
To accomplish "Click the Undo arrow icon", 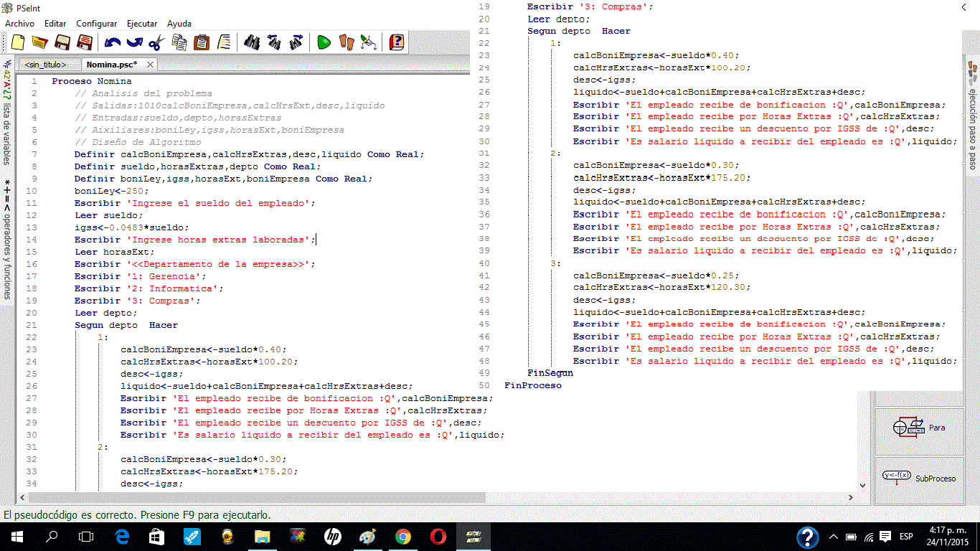I will tap(112, 42).
